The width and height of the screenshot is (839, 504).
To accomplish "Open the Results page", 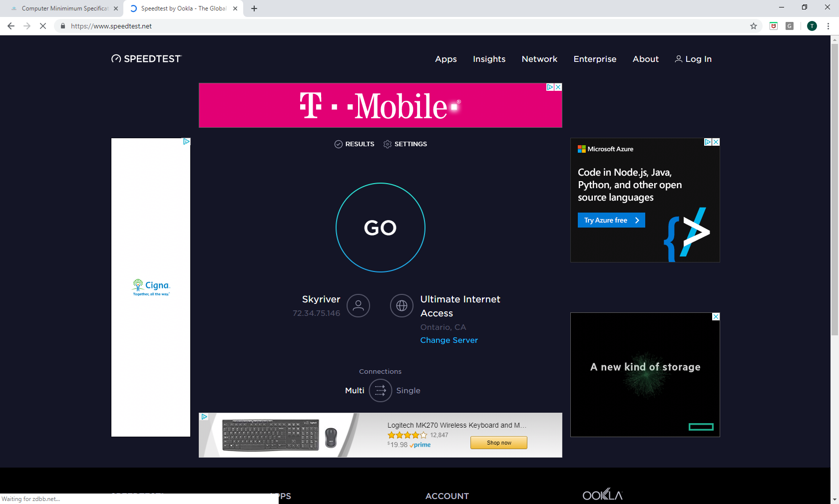I will [354, 144].
